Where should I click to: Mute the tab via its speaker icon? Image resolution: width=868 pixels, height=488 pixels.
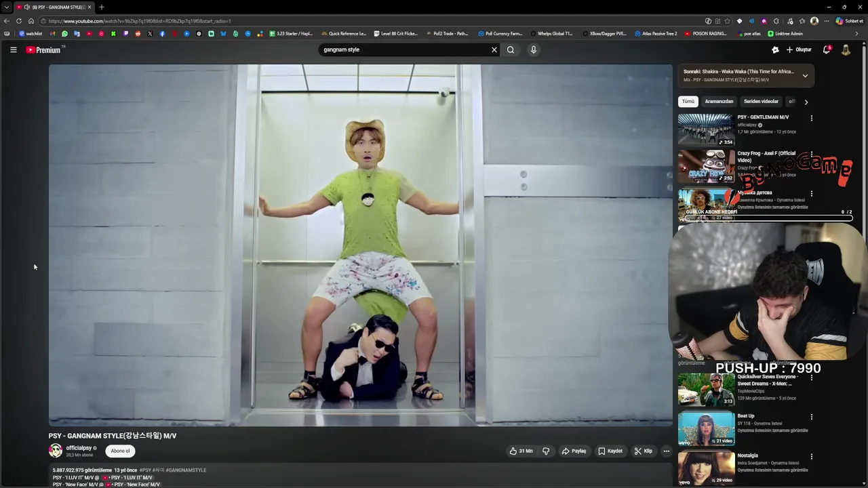point(27,7)
